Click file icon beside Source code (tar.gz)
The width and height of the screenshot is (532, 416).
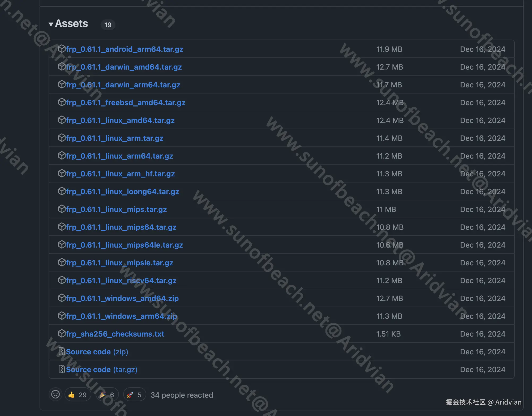pyautogui.click(x=62, y=369)
